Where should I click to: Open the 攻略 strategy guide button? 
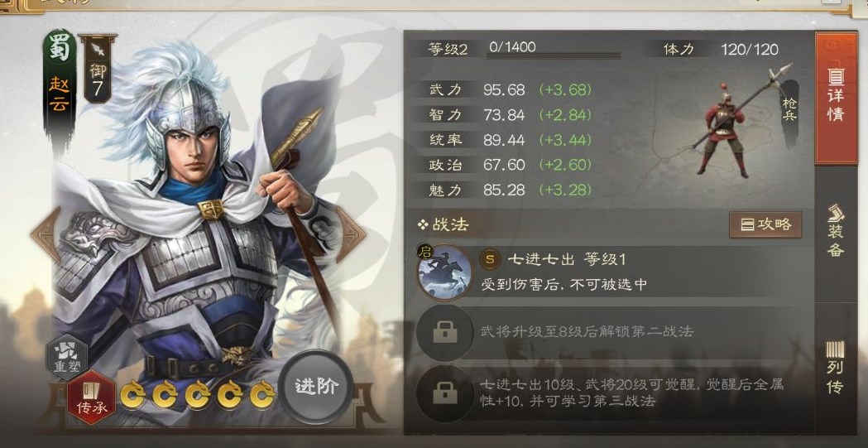[765, 224]
